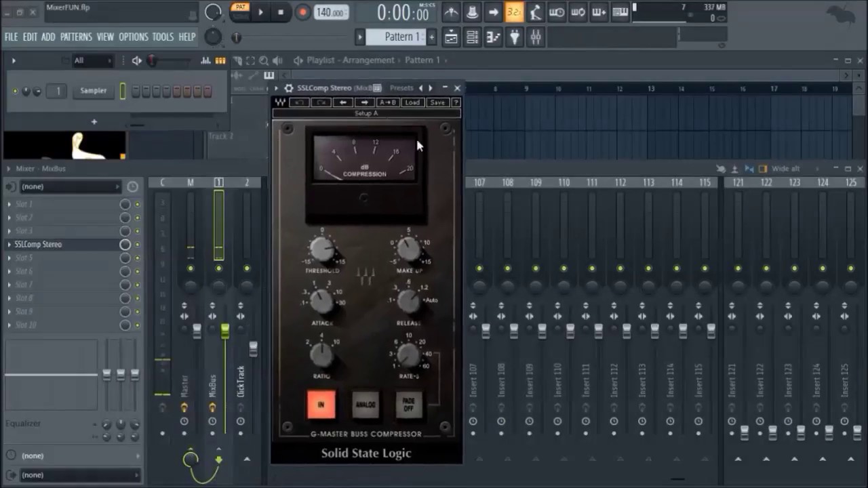This screenshot has width=868, height=488.
Task: Go to previous preset with left arrow in Waves toolbar
Action: coord(343,102)
